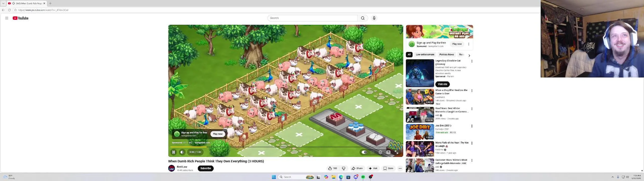Open Joe Dirt (2001) thumbnail
Screen dimensions: 644x181
point(420,132)
